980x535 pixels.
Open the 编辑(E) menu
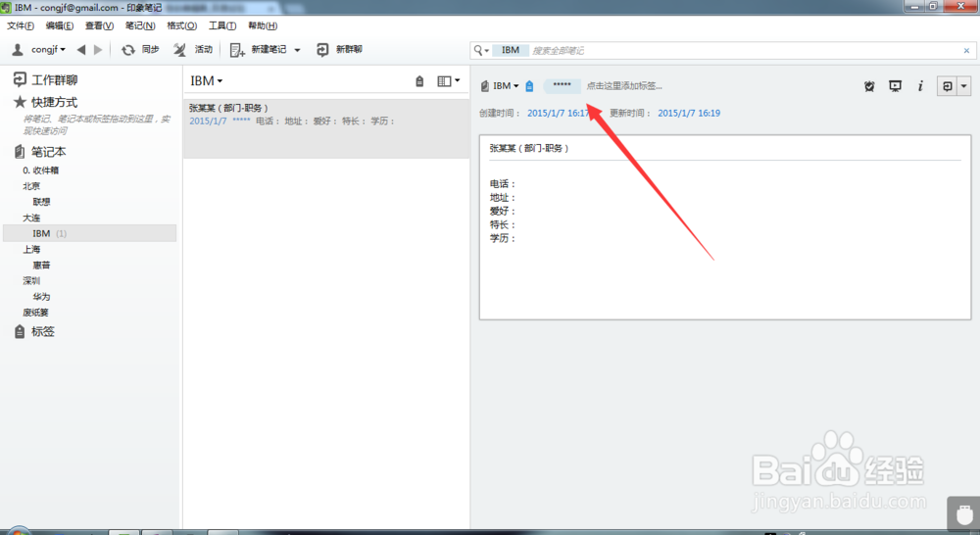click(60, 25)
